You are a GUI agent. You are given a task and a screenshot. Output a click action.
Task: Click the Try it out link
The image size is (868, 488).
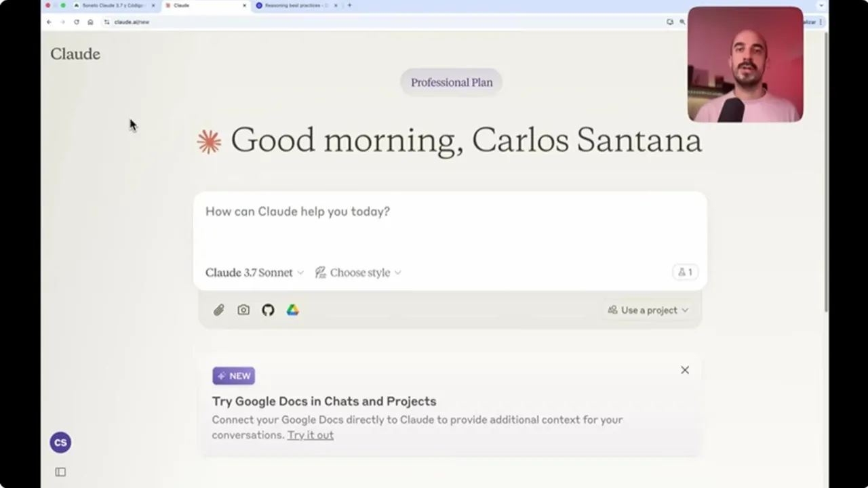tap(310, 435)
